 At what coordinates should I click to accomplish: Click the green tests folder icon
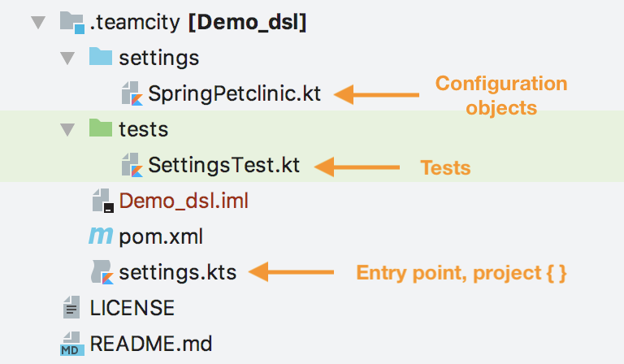click(x=100, y=128)
